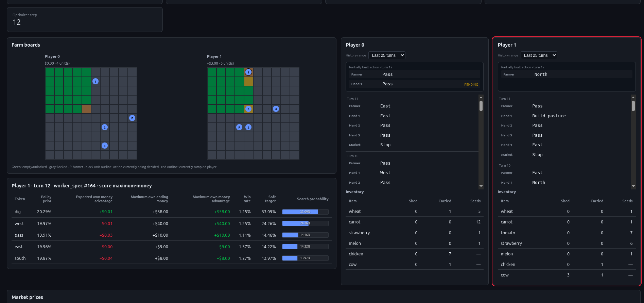Select the farmer F marker on Player 1 board
Viewport: 644px width, 303px height.
(239, 127)
